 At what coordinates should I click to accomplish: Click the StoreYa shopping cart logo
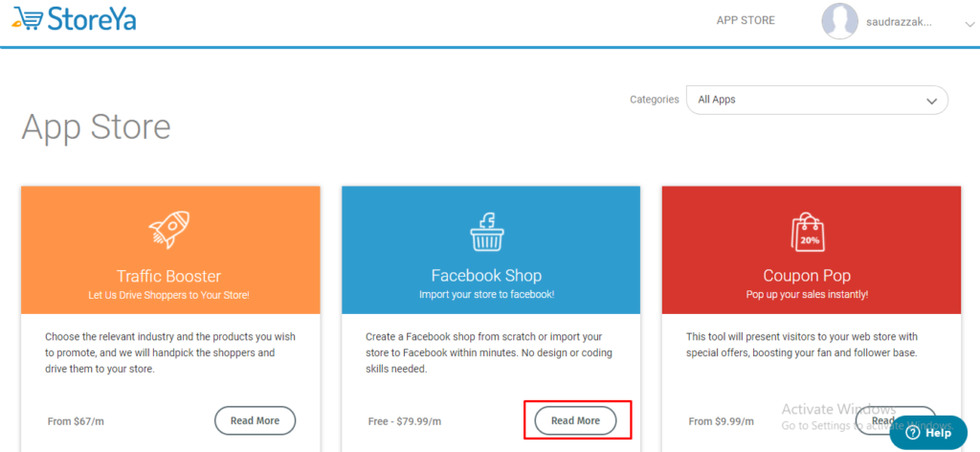click(x=75, y=19)
